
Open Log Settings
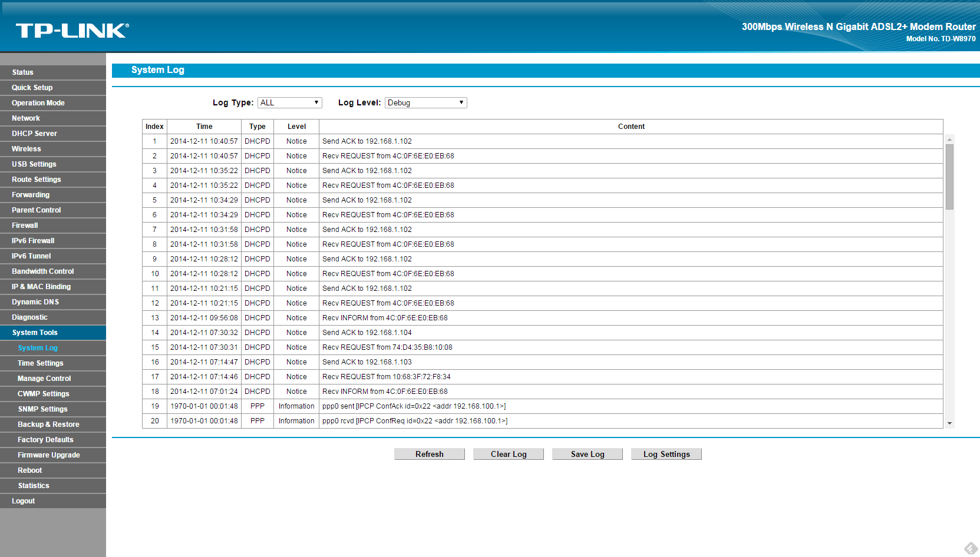[666, 454]
